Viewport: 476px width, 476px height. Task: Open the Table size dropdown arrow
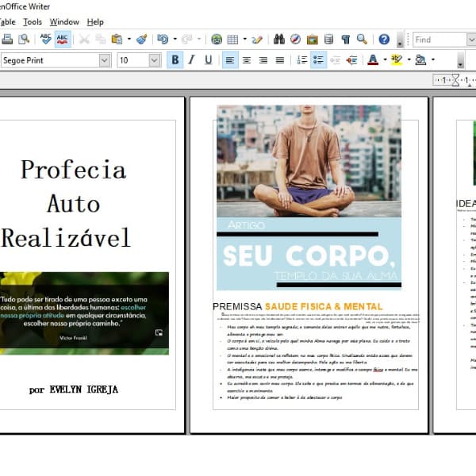tap(244, 39)
